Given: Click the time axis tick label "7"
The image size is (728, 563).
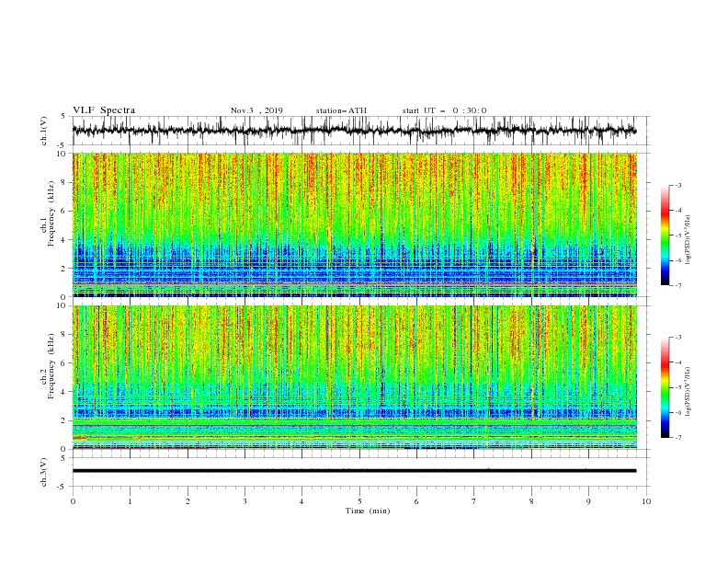Looking at the screenshot, I should point(474,501).
